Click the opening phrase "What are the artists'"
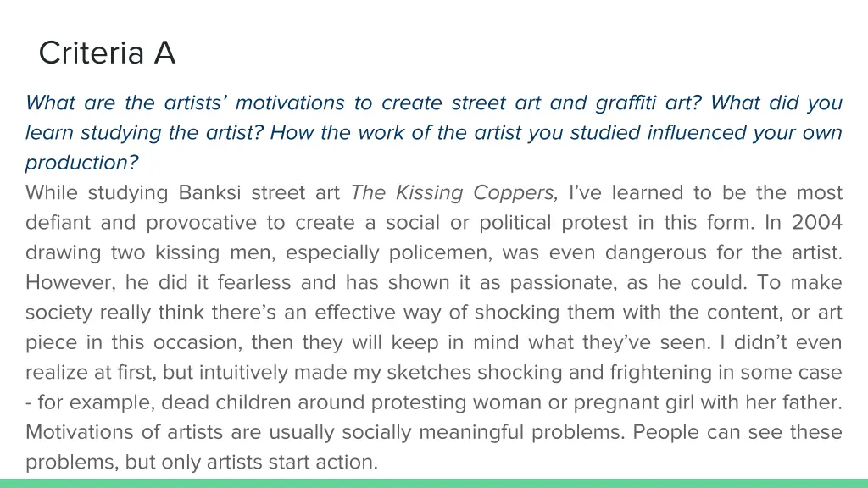Image resolution: width=868 pixels, height=488 pixels. tap(125, 103)
